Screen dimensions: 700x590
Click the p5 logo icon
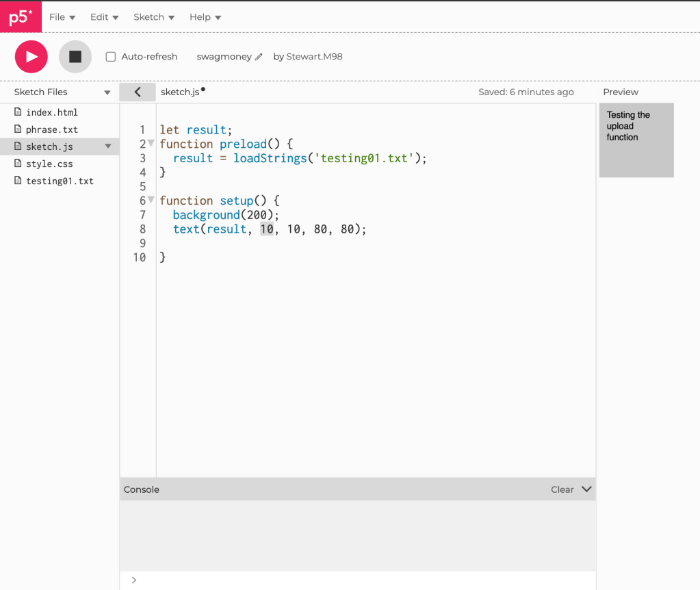[x=21, y=16]
